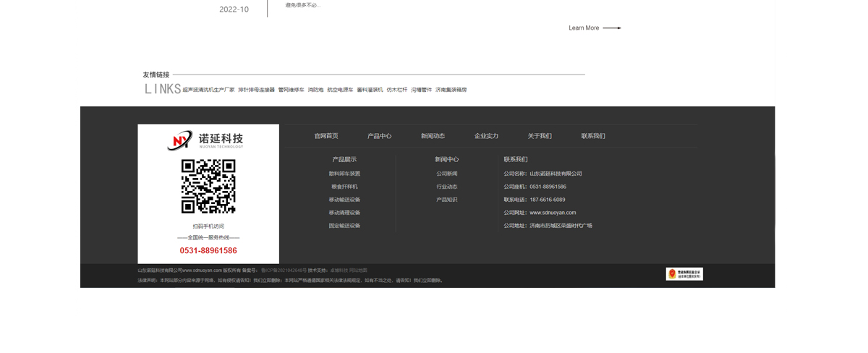Viewport: 868px width, 353px height.
Task: Open the 产品知识 news link
Action: click(447, 200)
